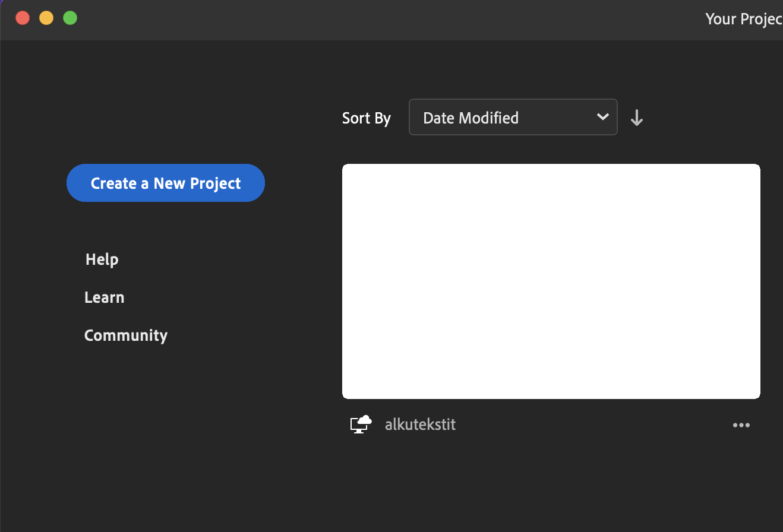The width and height of the screenshot is (783, 532).
Task: Go to the Learn section
Action: point(104,297)
